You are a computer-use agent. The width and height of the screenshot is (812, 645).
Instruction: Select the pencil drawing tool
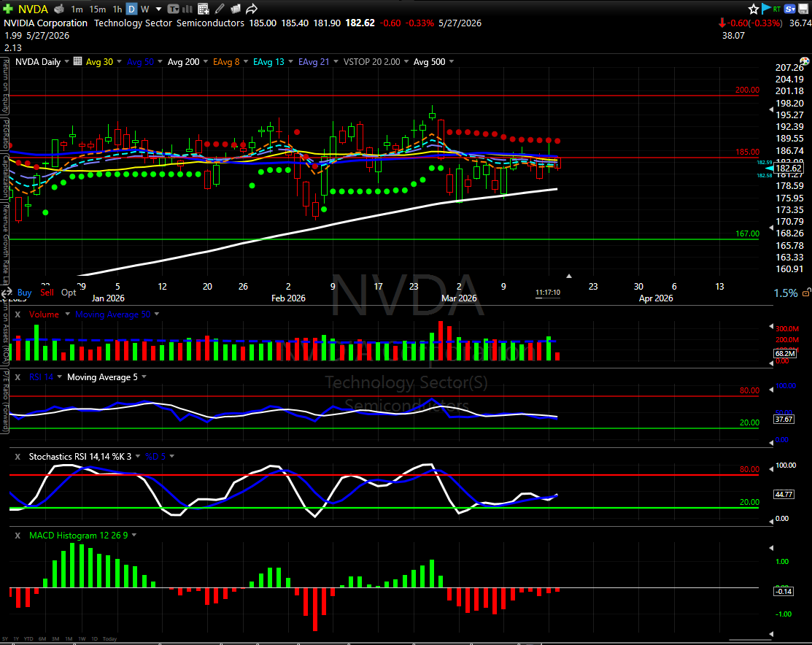(x=220, y=9)
